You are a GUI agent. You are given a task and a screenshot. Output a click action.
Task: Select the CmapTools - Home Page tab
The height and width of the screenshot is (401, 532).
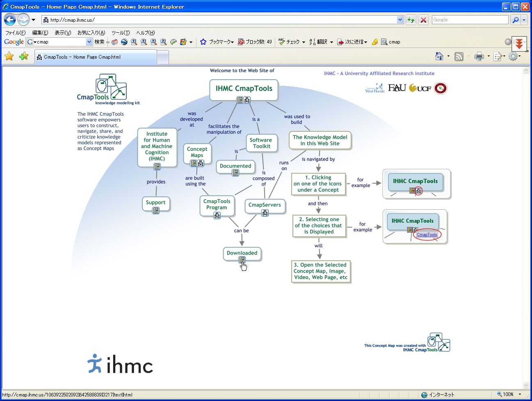pos(95,57)
